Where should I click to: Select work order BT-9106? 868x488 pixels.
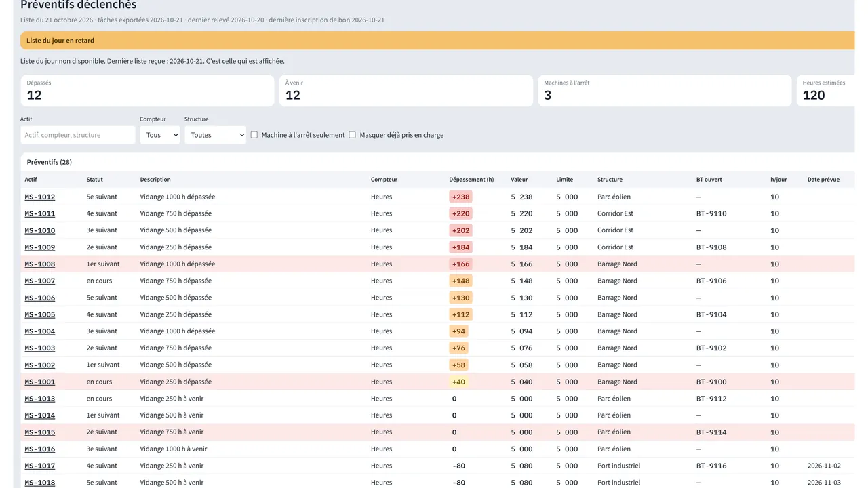(711, 281)
